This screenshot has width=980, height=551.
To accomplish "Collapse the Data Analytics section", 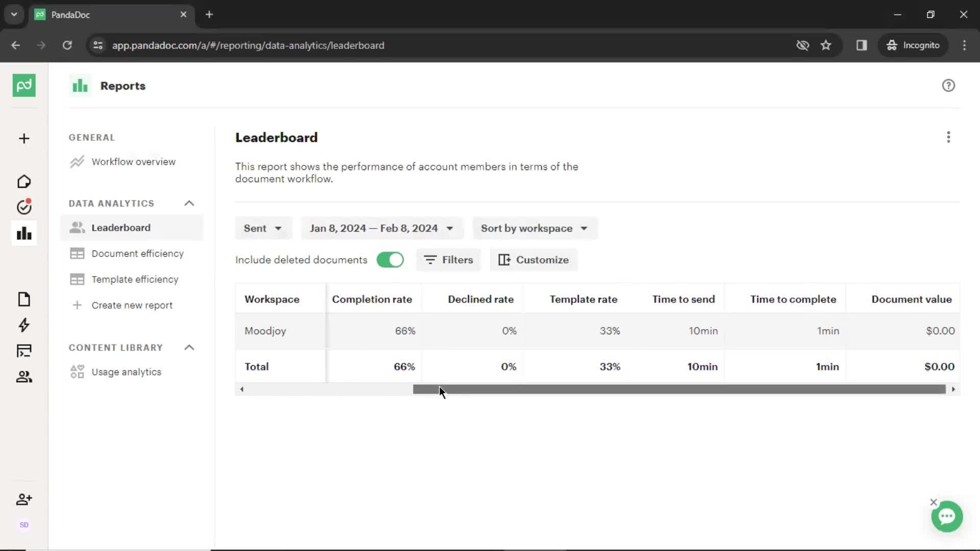I will click(x=189, y=203).
